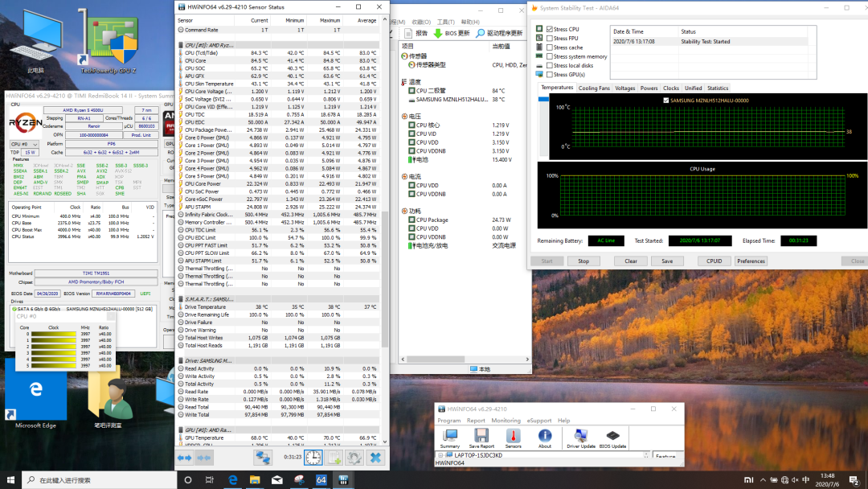
Task: Switch to the Statistics tab
Action: [718, 88]
